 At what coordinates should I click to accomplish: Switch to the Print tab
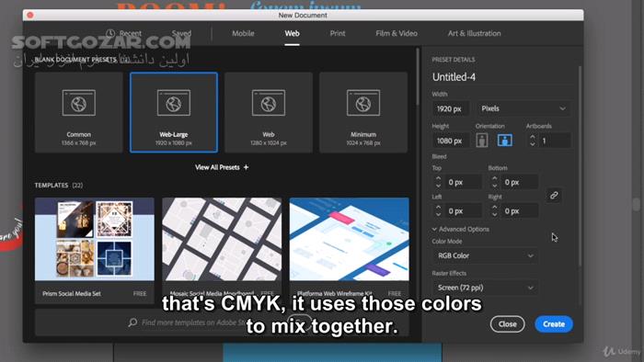338,33
